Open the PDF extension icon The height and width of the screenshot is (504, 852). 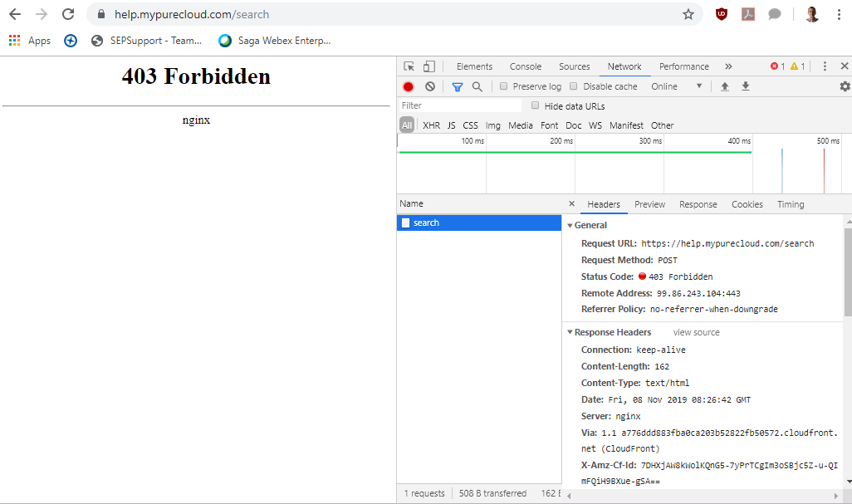748,15
